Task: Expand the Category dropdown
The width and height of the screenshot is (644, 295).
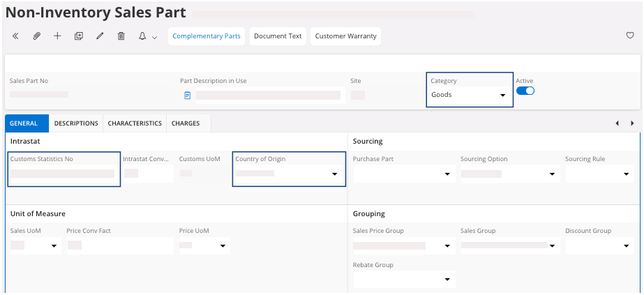Action: point(502,96)
